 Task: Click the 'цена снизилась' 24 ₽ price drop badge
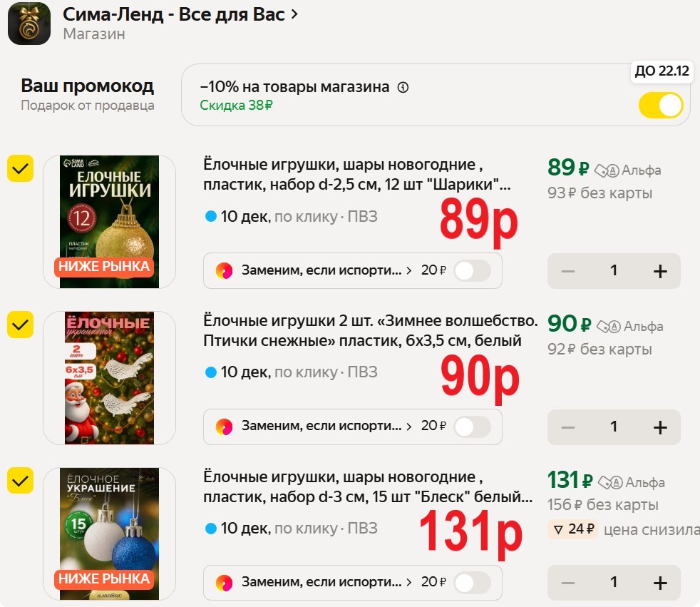point(573,530)
